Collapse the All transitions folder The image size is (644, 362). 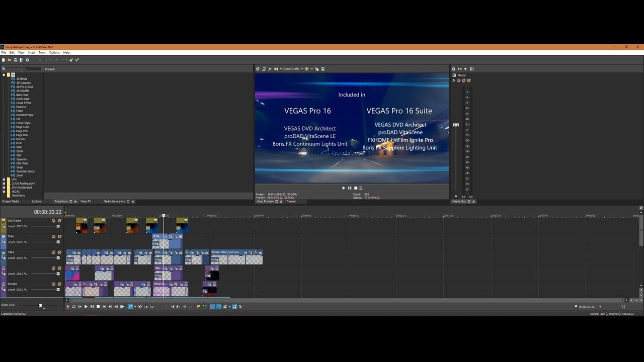(4, 75)
